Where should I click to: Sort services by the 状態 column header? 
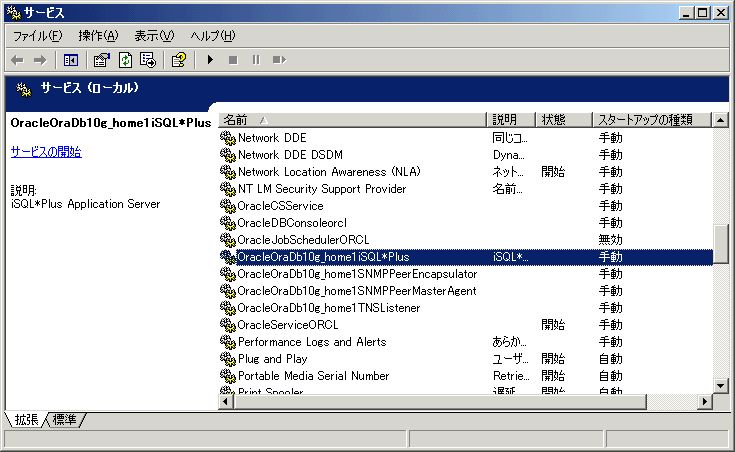pyautogui.click(x=562, y=120)
